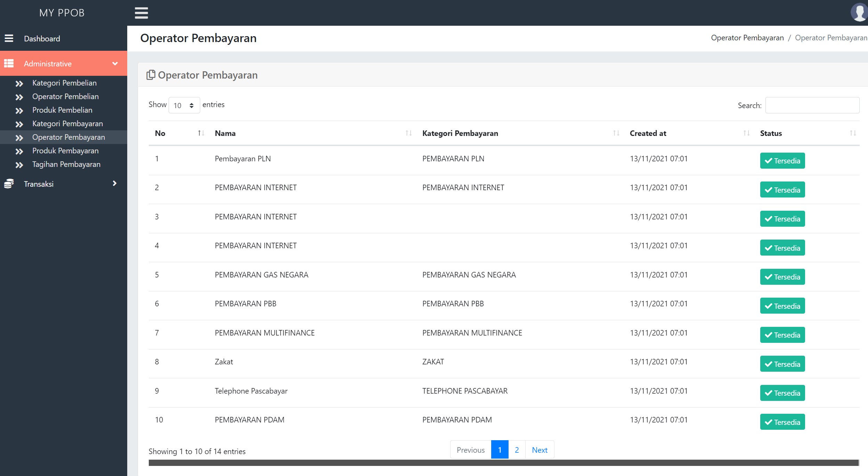868x476 pixels.
Task: Click Next pagination button
Action: tap(539, 450)
